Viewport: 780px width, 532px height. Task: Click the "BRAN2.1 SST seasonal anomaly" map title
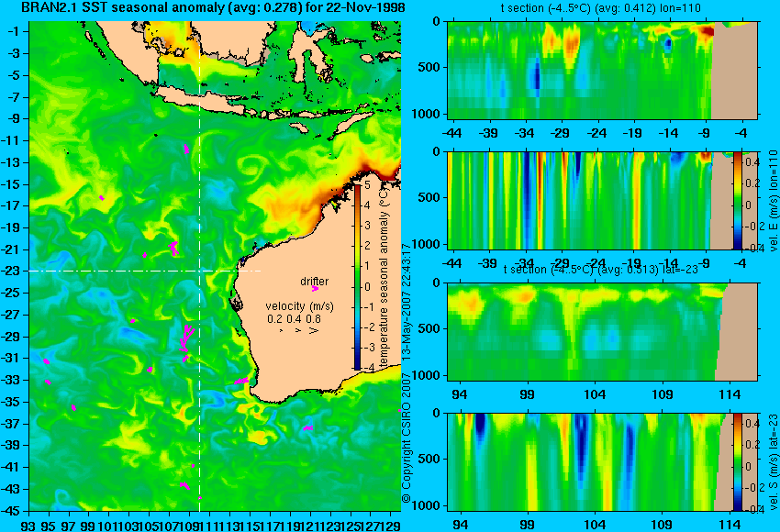[213, 7]
